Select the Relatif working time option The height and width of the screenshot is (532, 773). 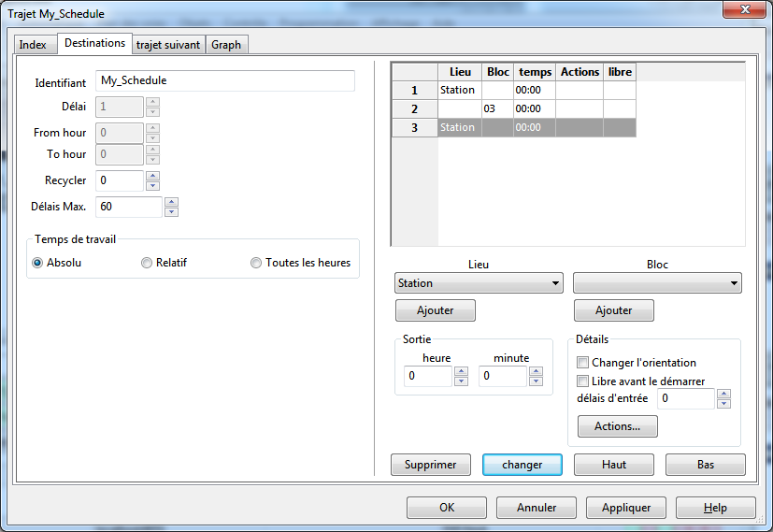[147, 263]
